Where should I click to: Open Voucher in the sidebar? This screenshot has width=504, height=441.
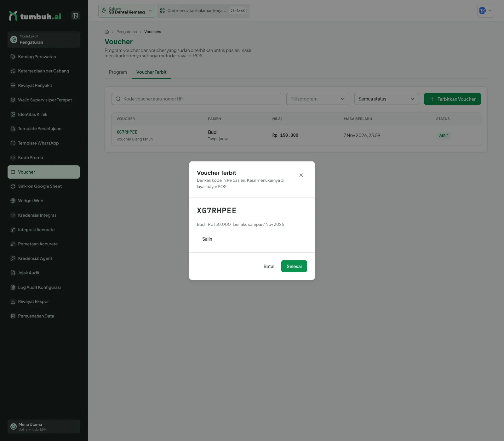point(43,172)
